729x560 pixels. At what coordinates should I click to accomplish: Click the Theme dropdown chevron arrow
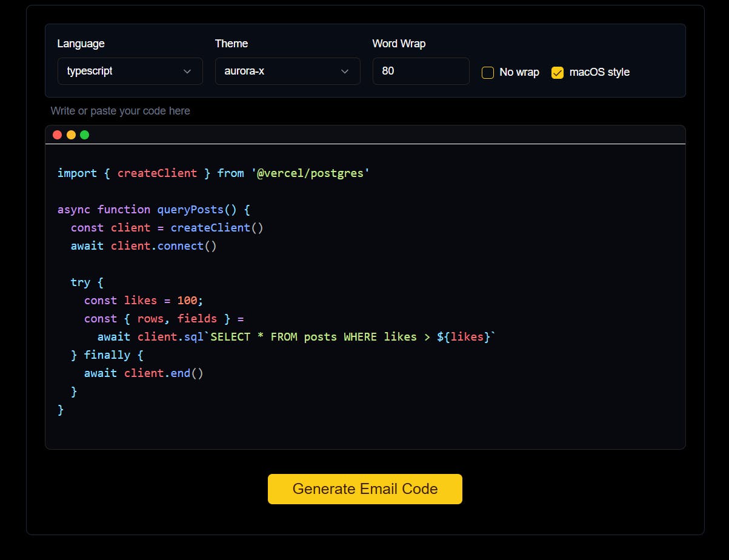tap(345, 72)
